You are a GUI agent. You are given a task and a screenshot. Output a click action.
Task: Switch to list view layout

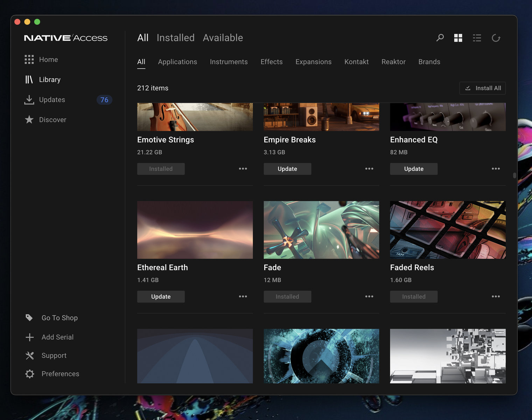click(x=477, y=38)
